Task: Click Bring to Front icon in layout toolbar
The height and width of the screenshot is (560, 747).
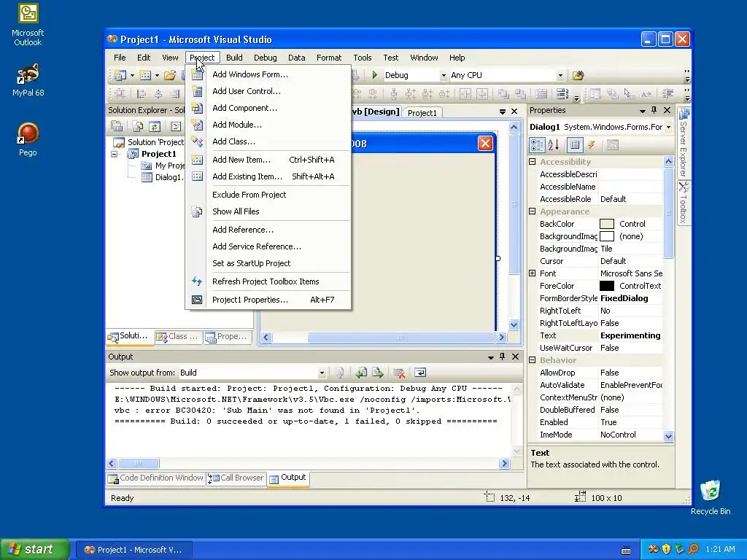Action: tap(503, 94)
